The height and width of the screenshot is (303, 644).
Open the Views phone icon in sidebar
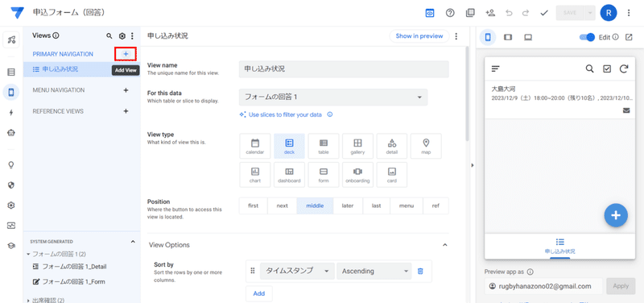point(11,92)
